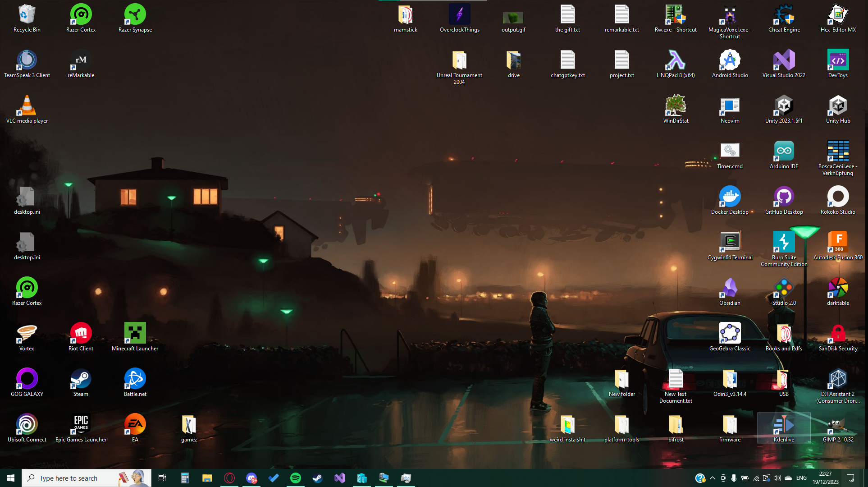Open File Explorer from the taskbar
The width and height of the screenshot is (868, 487).
click(207, 478)
